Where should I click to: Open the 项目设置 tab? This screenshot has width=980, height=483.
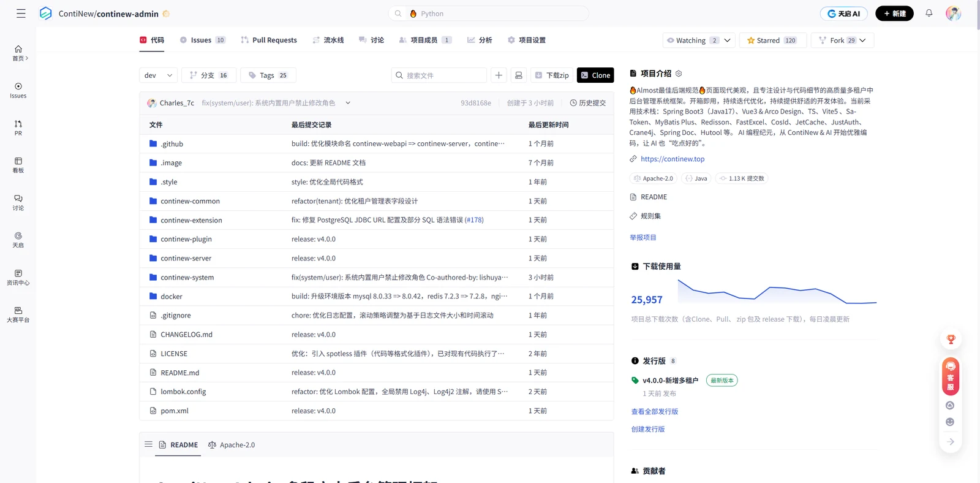pyautogui.click(x=527, y=40)
